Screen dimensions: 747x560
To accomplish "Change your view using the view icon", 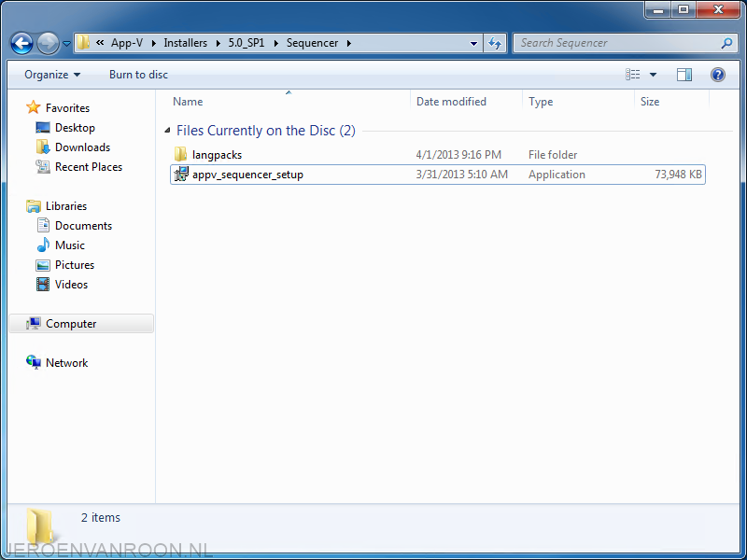I will [633, 75].
